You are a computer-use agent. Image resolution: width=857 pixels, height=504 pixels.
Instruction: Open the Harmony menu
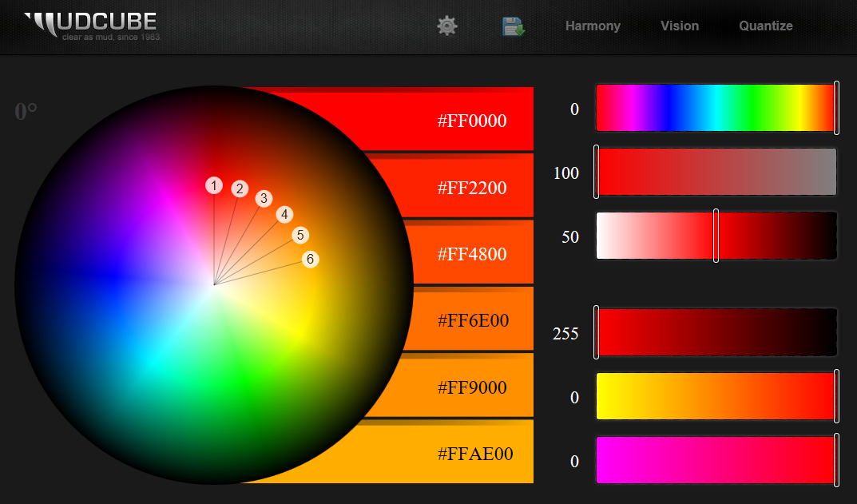coord(593,26)
